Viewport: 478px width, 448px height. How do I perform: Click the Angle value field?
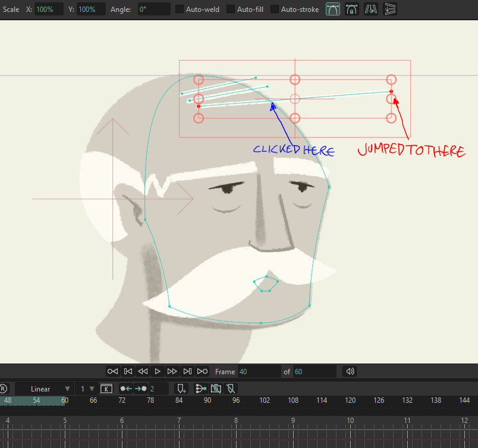154,9
